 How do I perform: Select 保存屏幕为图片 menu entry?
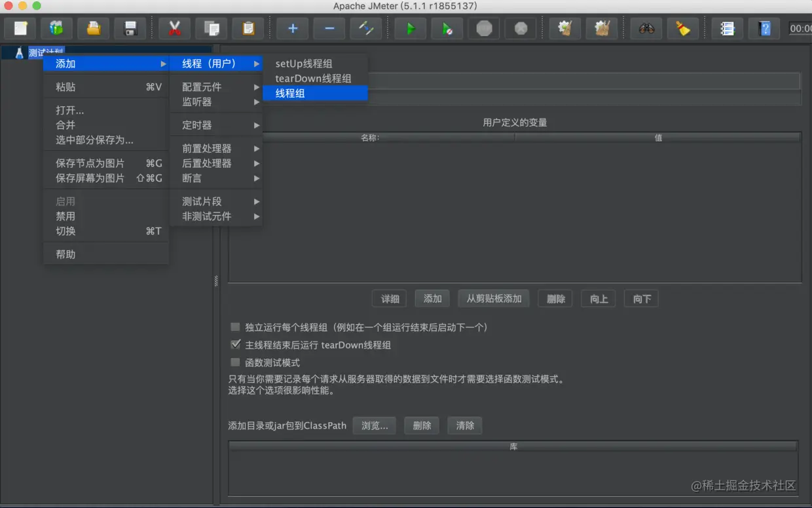(x=106, y=178)
